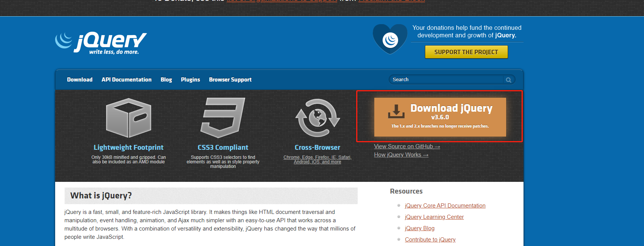The height and width of the screenshot is (246, 644).
Task: Click the jQuery logo
Action: [x=101, y=43]
